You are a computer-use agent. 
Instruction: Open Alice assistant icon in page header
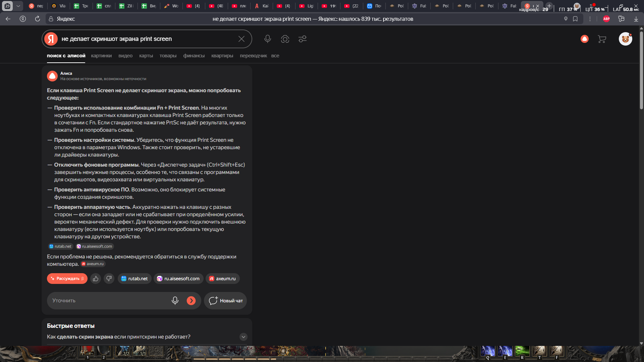(585, 39)
